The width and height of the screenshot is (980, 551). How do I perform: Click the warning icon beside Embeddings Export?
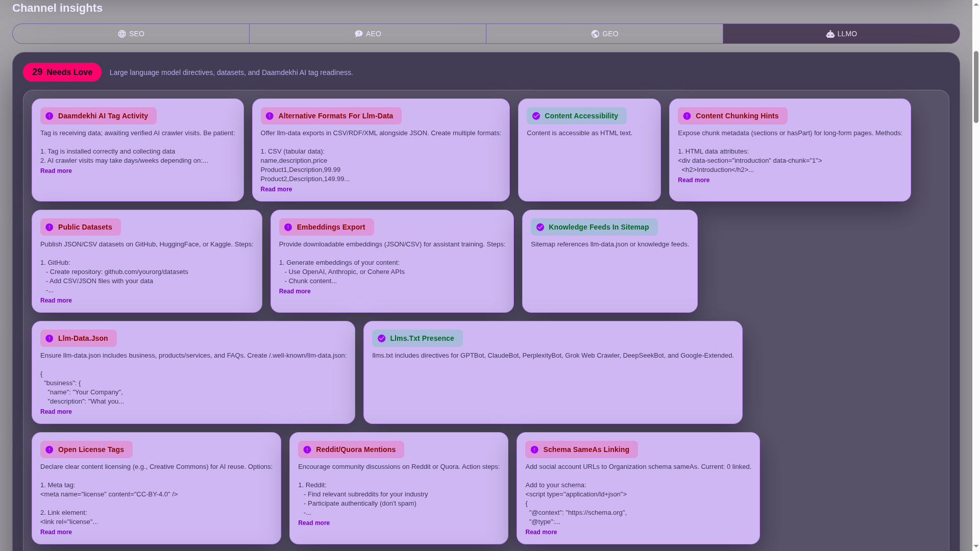tap(288, 228)
